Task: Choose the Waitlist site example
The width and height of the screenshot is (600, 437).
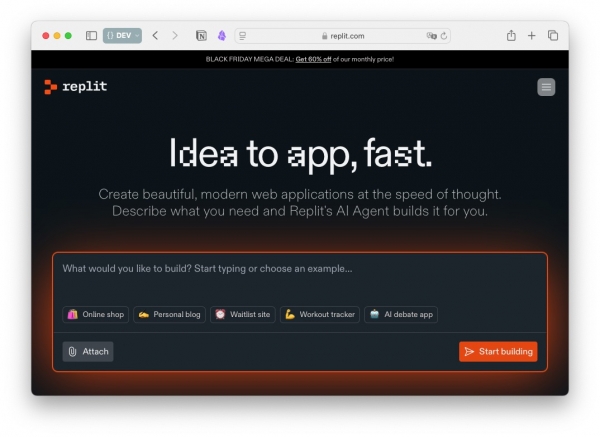Action: click(243, 315)
